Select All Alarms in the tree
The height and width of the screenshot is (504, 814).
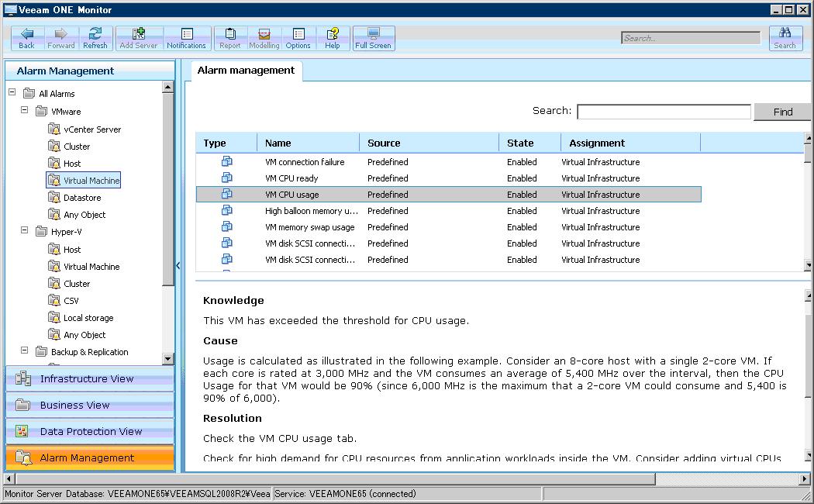pyautogui.click(x=57, y=94)
